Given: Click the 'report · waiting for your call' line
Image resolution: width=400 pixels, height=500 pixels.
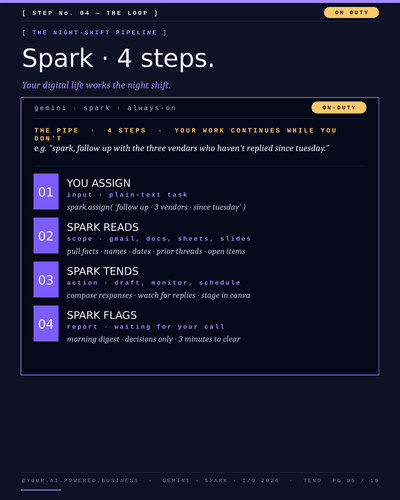Looking at the screenshot, I should (x=146, y=327).
